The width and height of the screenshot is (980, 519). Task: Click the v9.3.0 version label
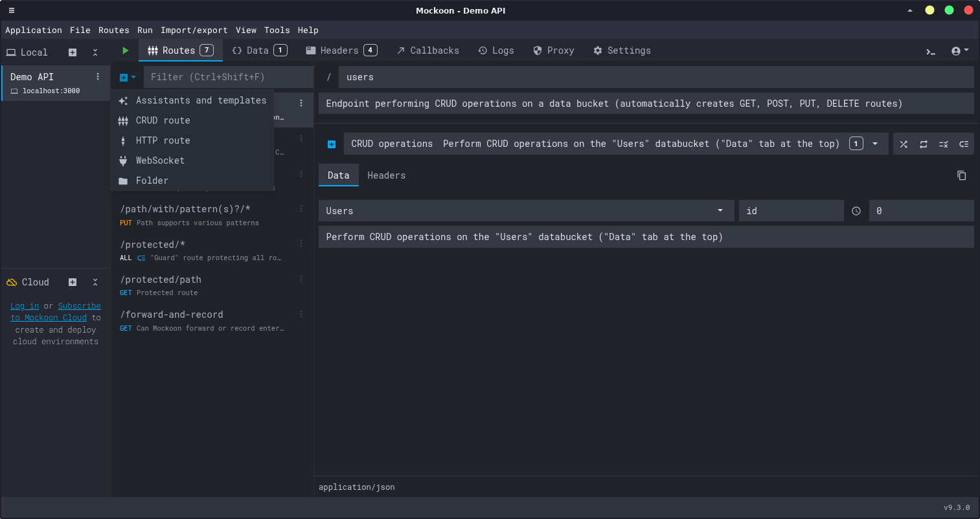(957, 508)
